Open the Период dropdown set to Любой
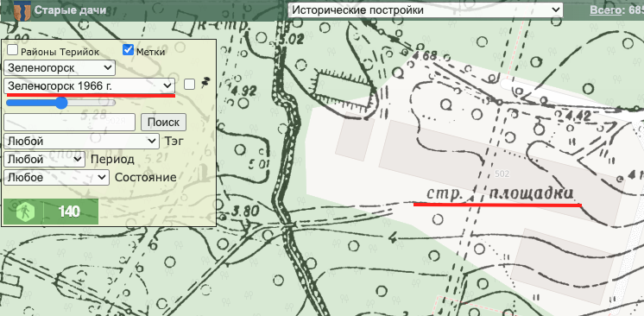The height and width of the screenshot is (316, 644). coord(44,159)
